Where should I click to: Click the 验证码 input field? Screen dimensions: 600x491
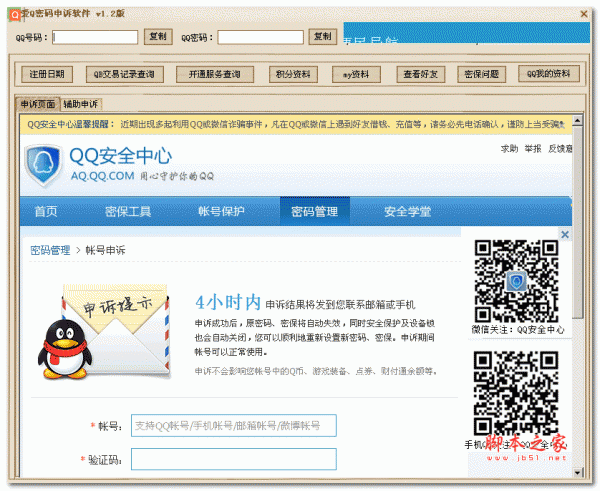(x=234, y=459)
